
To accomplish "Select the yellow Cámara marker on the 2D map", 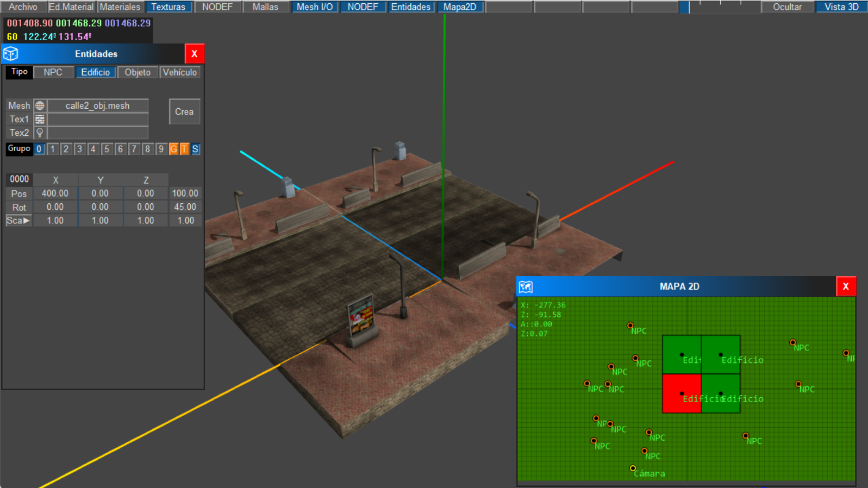I will pos(633,468).
